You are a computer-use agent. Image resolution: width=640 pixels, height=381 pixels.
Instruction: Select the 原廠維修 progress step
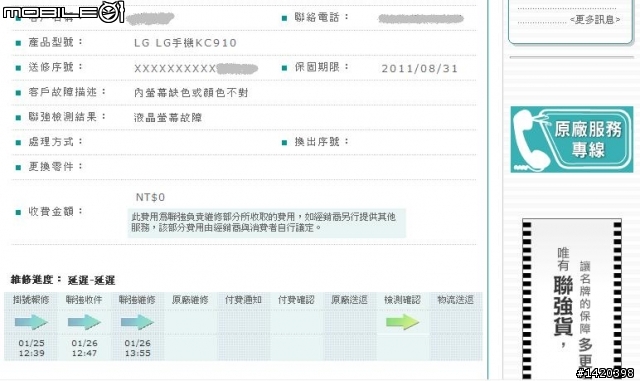[190, 300]
